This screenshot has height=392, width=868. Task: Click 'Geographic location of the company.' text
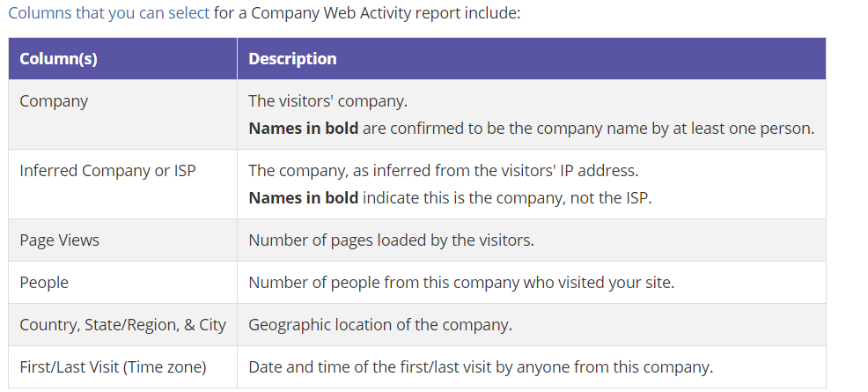tap(379, 325)
